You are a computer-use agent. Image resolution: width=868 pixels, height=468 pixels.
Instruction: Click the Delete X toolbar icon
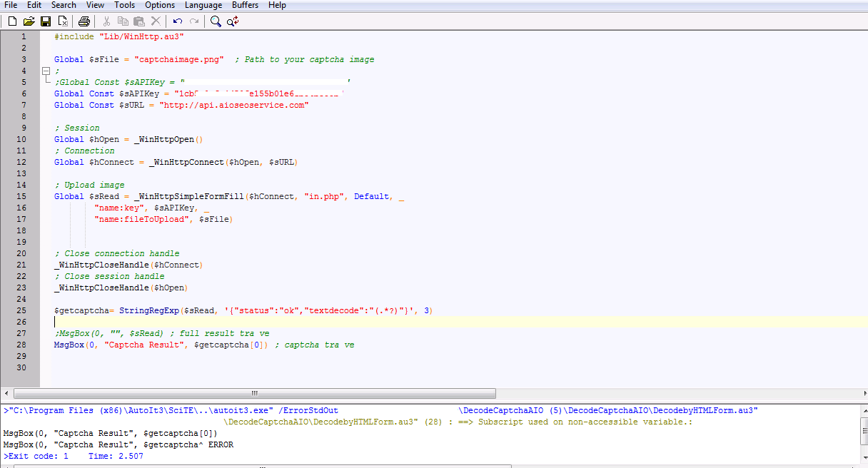coord(156,21)
